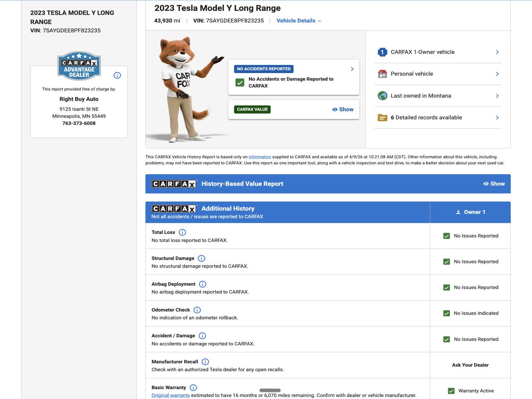Open the Original warranty link
Screen dimensions: 532x399
pos(170,395)
